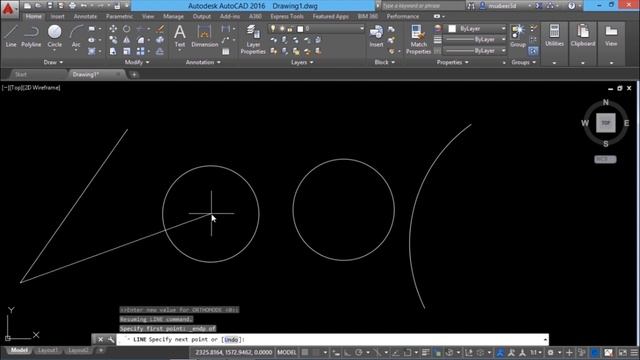The height and width of the screenshot is (360, 640).
Task: Expand the Groups panel
Action: pos(523,62)
